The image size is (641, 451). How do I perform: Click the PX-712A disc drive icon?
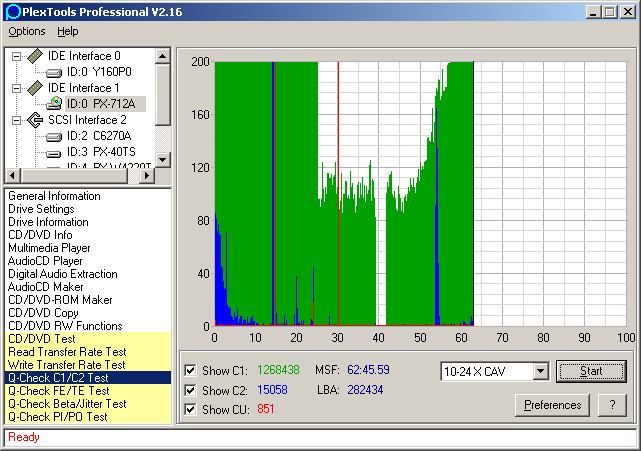(54, 103)
